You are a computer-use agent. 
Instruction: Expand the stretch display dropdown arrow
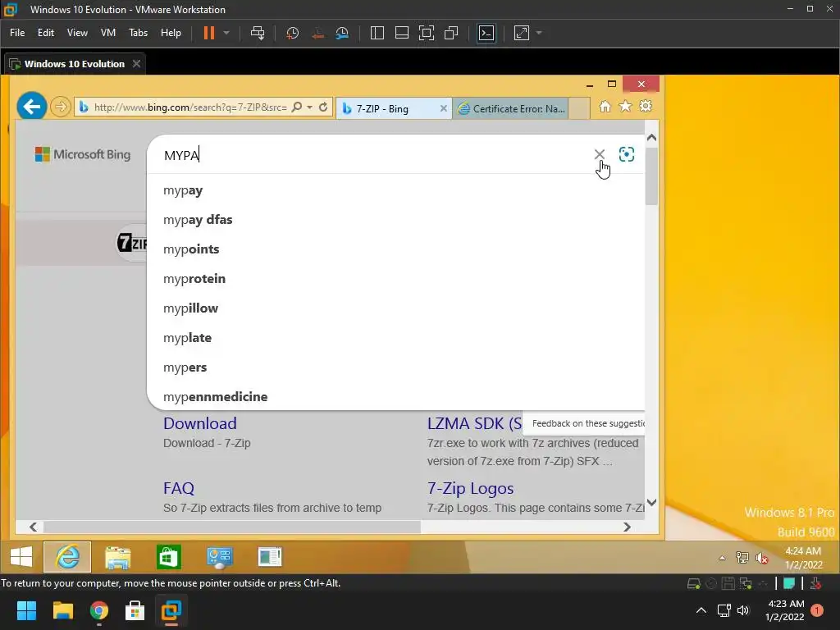coord(539,33)
